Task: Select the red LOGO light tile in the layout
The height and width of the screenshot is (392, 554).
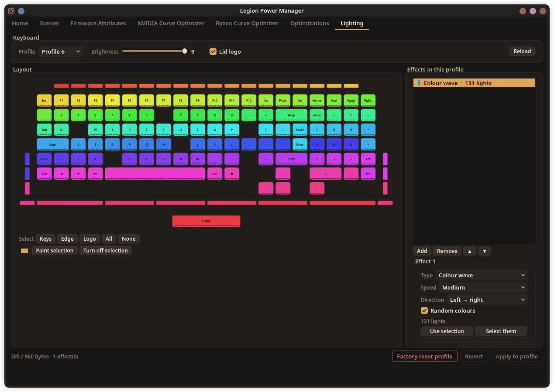Action: click(x=206, y=221)
